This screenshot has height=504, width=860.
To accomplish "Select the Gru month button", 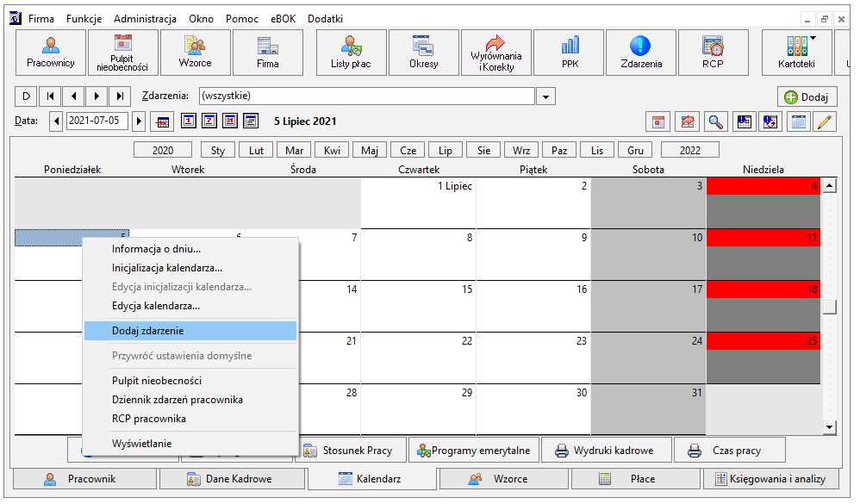I will click(x=635, y=150).
